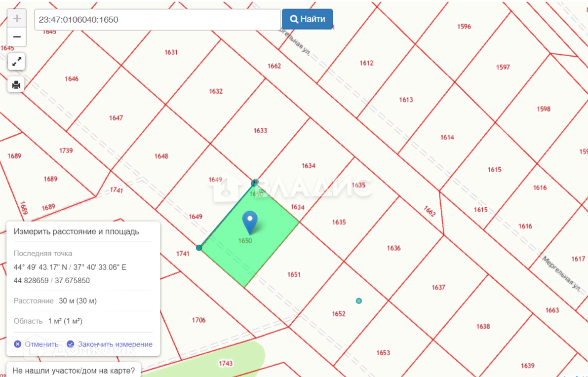Click parcel label 1632

coord(216,91)
